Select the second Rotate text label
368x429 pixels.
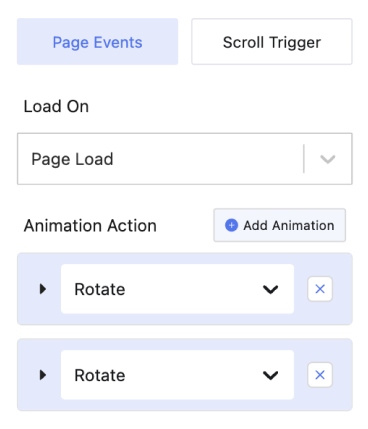point(100,375)
